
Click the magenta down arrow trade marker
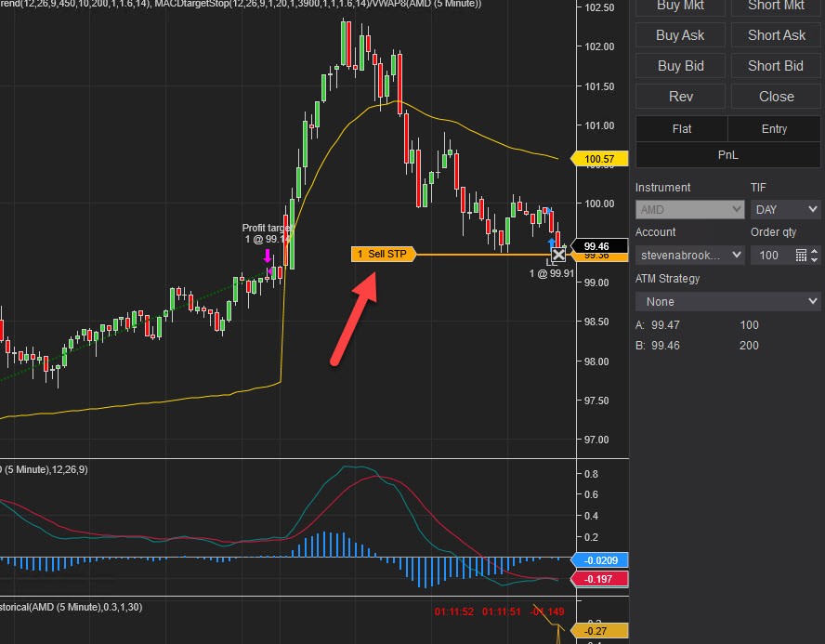point(268,256)
